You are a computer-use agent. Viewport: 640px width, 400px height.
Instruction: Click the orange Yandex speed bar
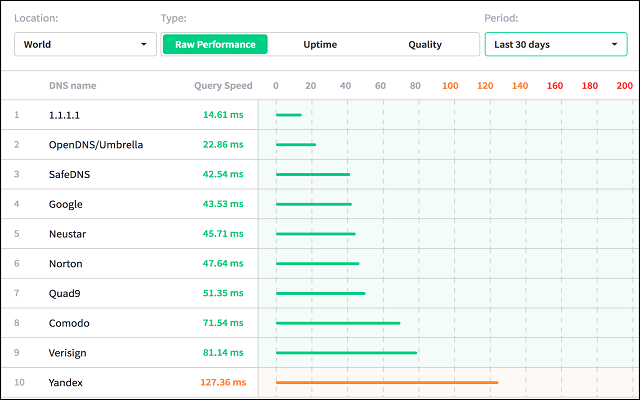pos(386,382)
